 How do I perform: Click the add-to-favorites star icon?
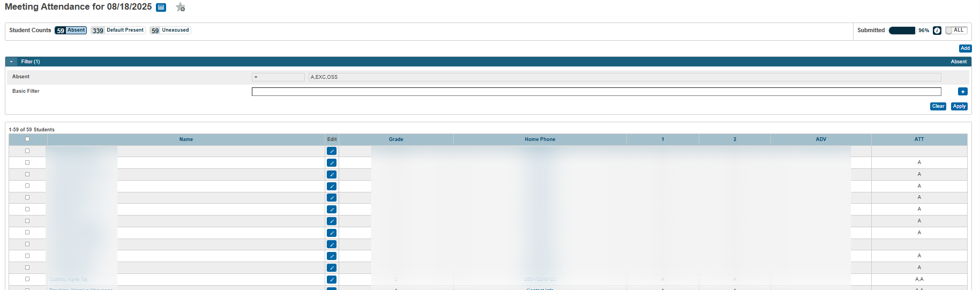pyautogui.click(x=181, y=7)
